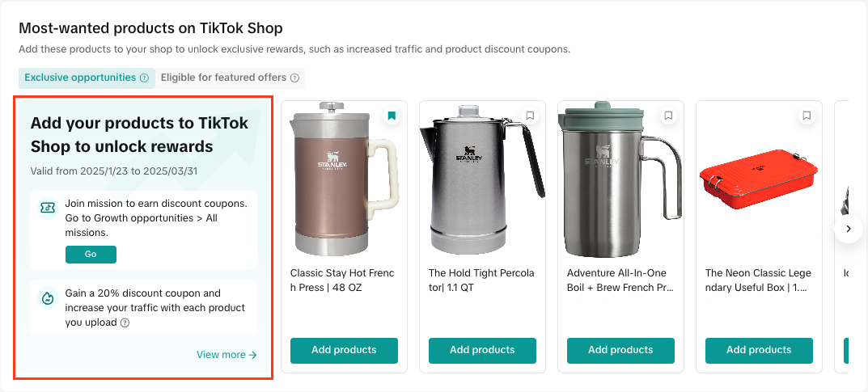
Task: Add products for Adventure Boil + Brew Press
Action: 620,350
